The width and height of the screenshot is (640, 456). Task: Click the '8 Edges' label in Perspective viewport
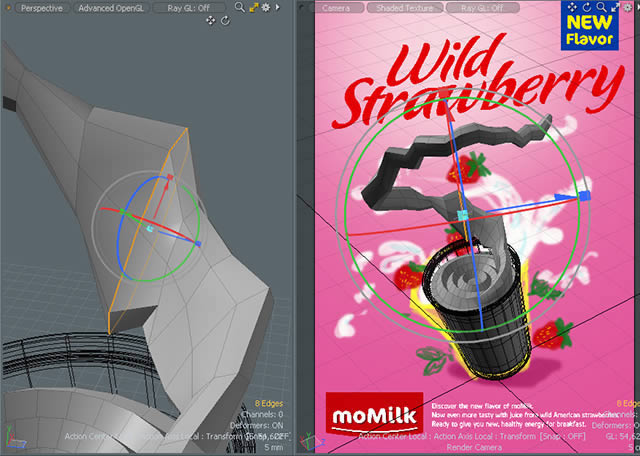coord(269,404)
